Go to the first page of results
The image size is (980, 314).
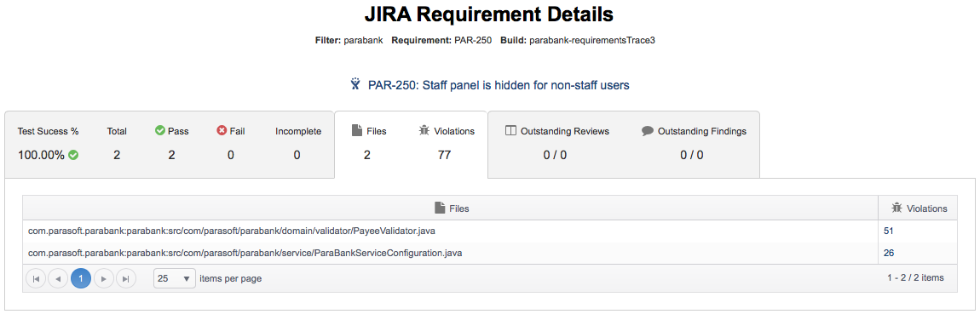tap(36, 278)
